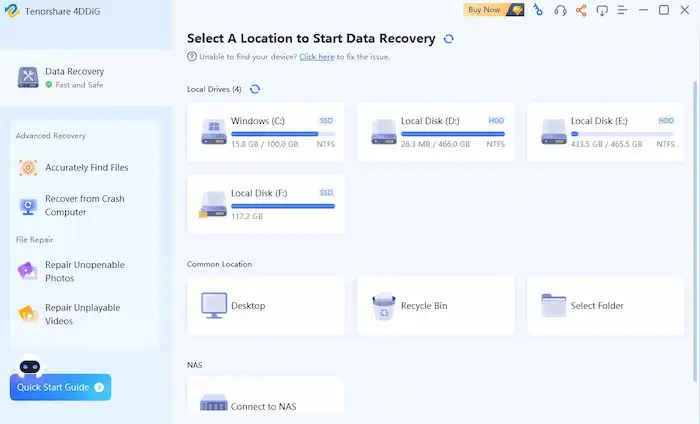The height and width of the screenshot is (424, 700).
Task: Open Accurately Find Files
Action: click(86, 168)
